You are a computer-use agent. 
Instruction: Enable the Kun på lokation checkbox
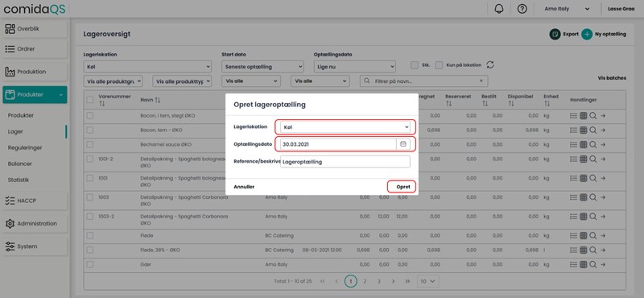[x=439, y=65]
